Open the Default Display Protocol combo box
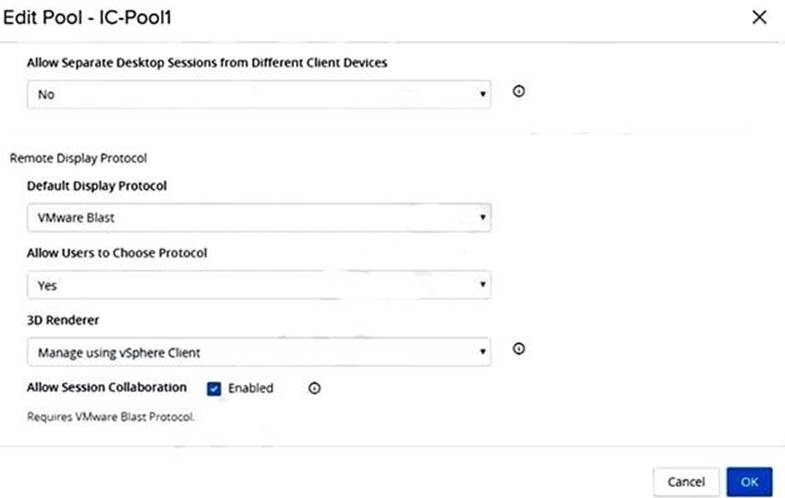Viewport: 785px width, 498px height. [x=258, y=217]
